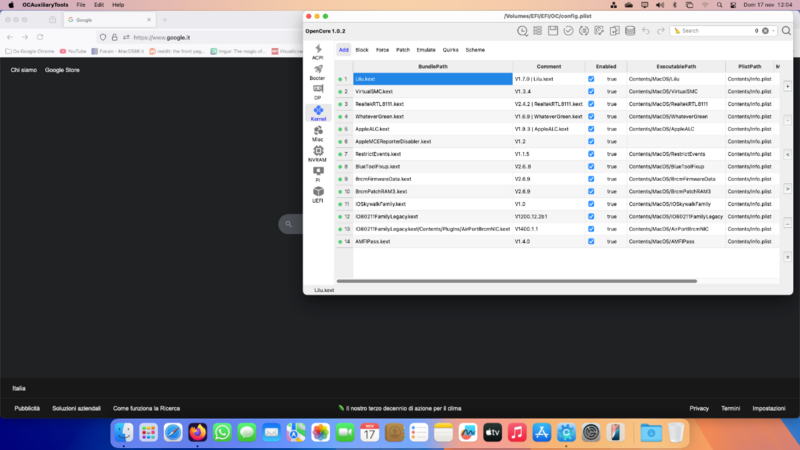
Task: Open the File menu in menu bar
Action: click(x=81, y=5)
